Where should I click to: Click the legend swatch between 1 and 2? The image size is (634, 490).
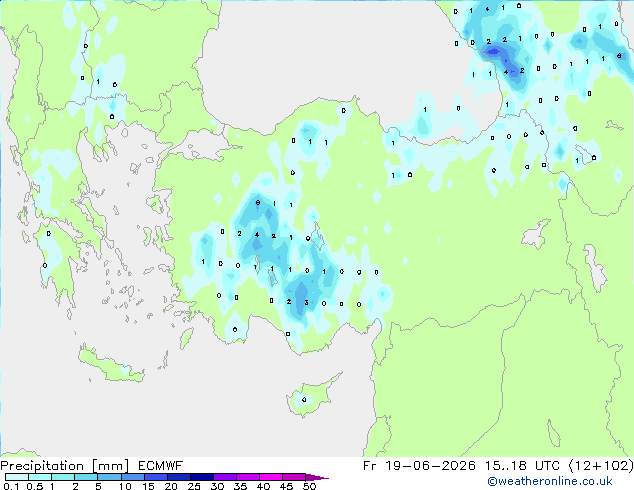[x=63, y=477]
